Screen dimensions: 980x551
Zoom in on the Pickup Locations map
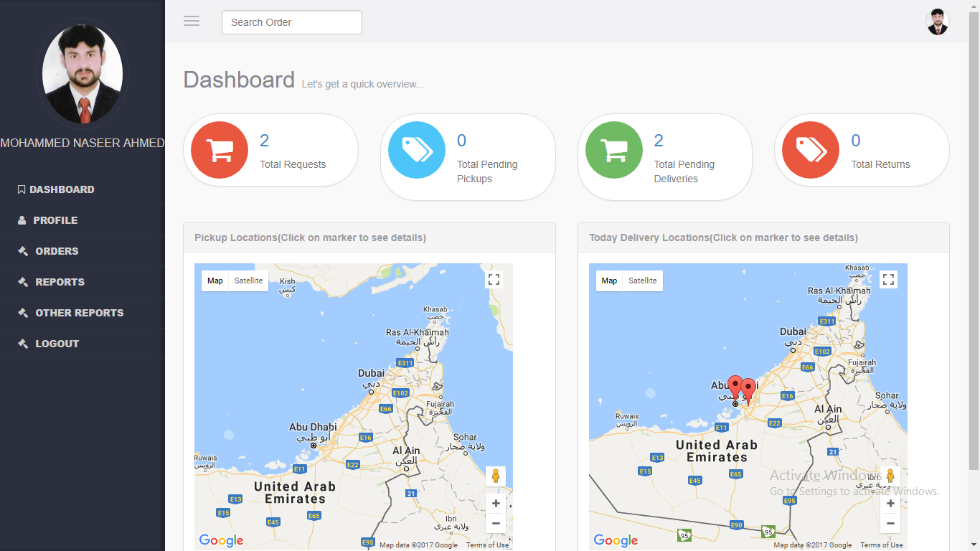pos(496,504)
